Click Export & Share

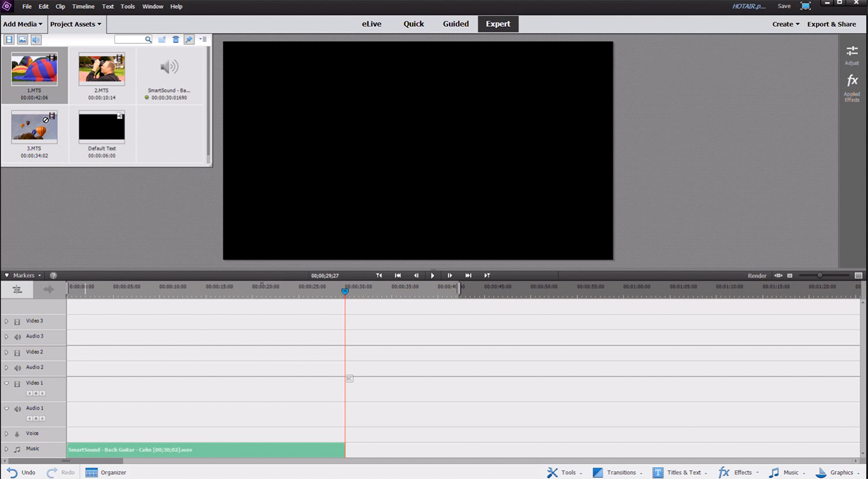(x=831, y=24)
